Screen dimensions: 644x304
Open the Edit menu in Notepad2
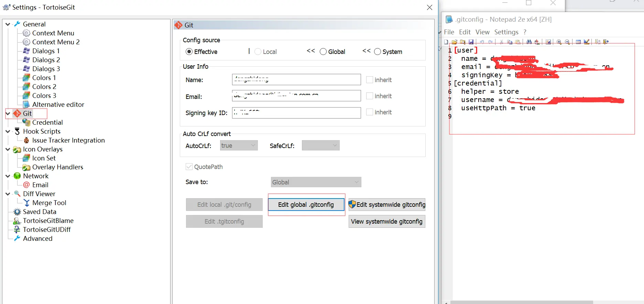click(x=465, y=32)
